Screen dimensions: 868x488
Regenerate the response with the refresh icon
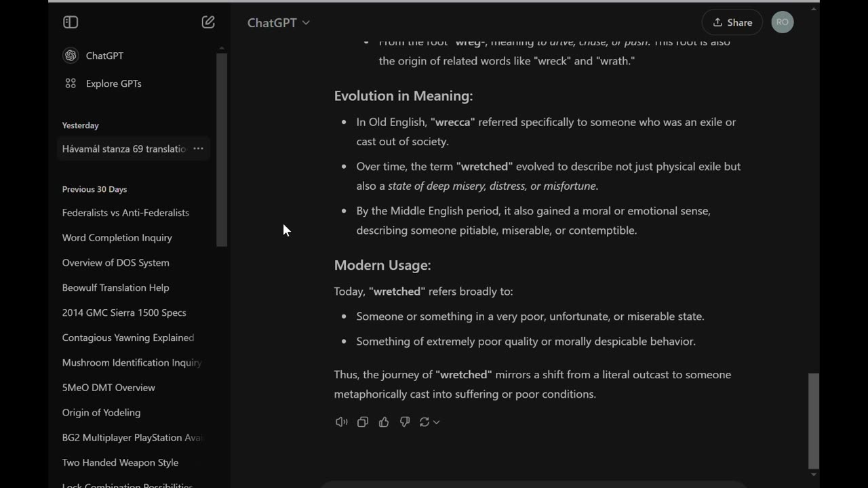[425, 422]
